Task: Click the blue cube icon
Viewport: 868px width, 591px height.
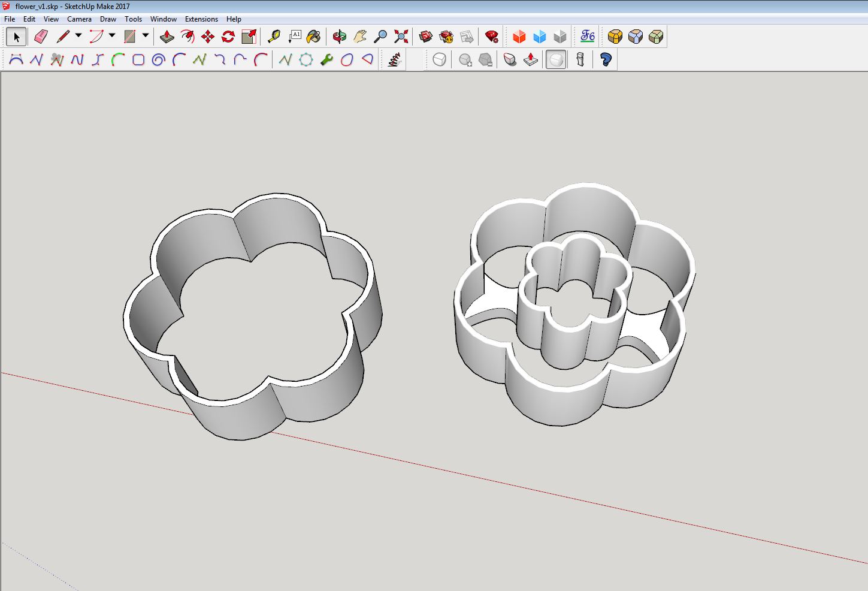Action: (540, 37)
